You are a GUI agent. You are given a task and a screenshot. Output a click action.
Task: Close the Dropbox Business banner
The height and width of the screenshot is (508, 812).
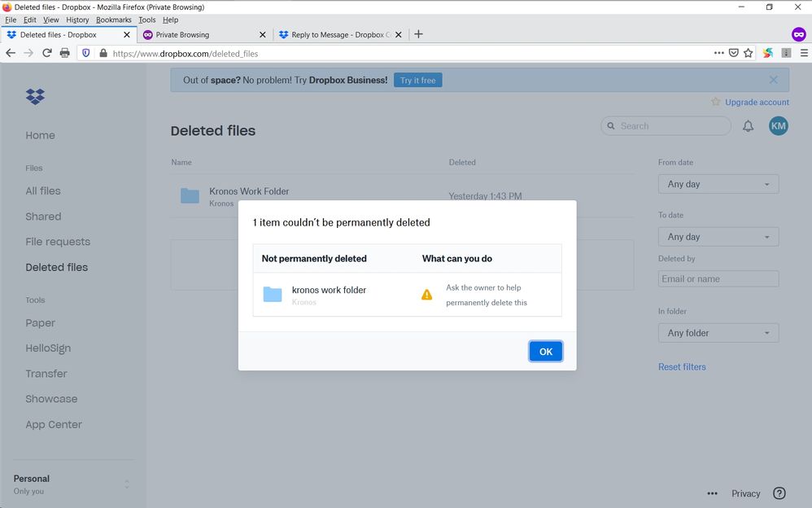(773, 80)
